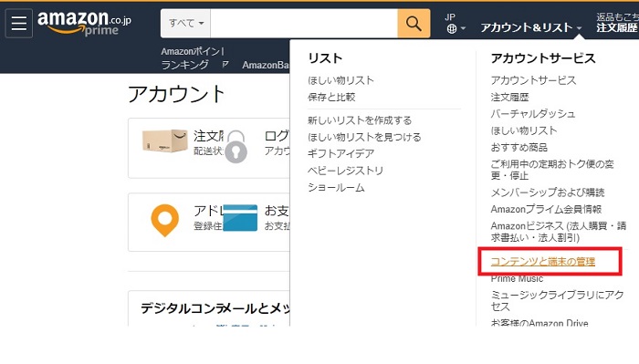This screenshot has height=364, width=639.
Task: Open バーチャルダッシュ link
Action: [x=533, y=114]
